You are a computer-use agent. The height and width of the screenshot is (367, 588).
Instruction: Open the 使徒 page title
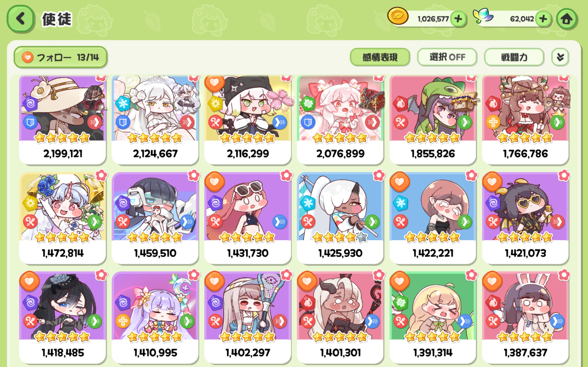click(57, 19)
